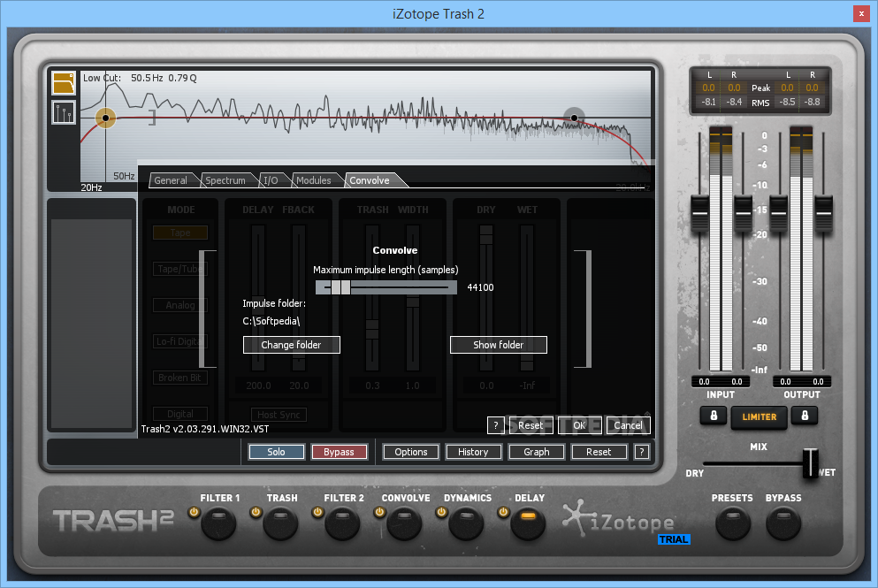Toggle the Filter 2 power button
The width and height of the screenshot is (878, 588).
tap(317, 512)
